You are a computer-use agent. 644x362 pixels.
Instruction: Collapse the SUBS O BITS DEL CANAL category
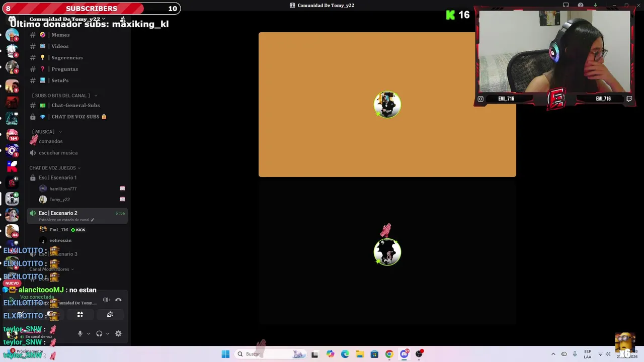tap(64, 96)
